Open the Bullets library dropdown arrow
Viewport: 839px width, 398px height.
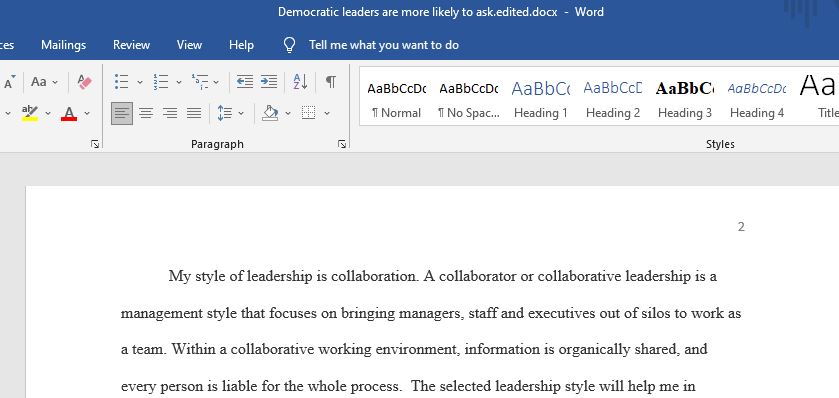140,82
